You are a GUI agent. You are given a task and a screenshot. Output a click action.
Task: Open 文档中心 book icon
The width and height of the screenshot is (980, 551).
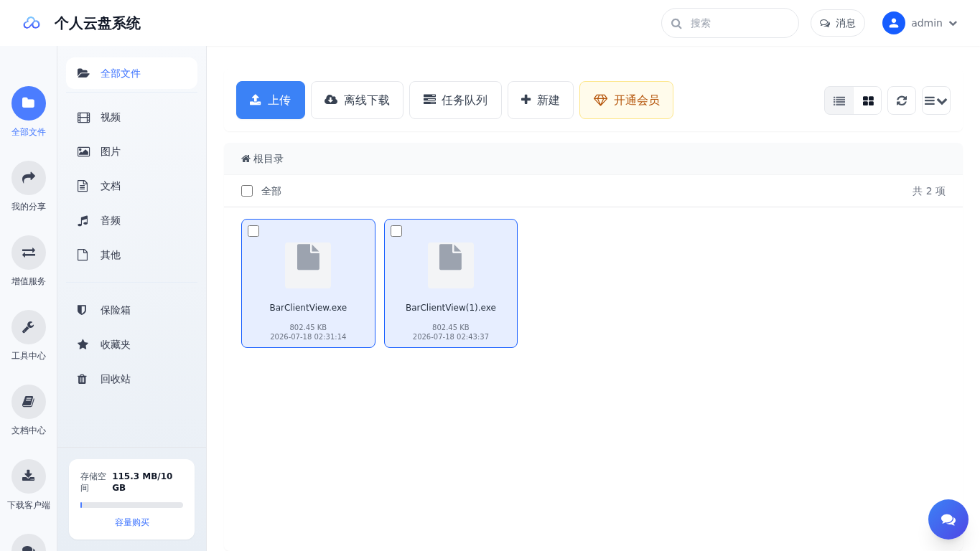(x=29, y=402)
